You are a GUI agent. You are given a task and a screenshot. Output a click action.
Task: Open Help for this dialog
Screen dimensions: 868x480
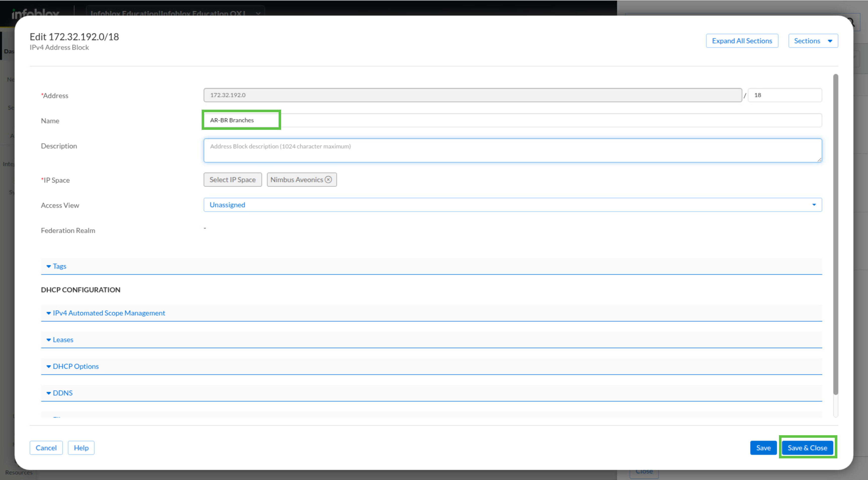(x=81, y=448)
